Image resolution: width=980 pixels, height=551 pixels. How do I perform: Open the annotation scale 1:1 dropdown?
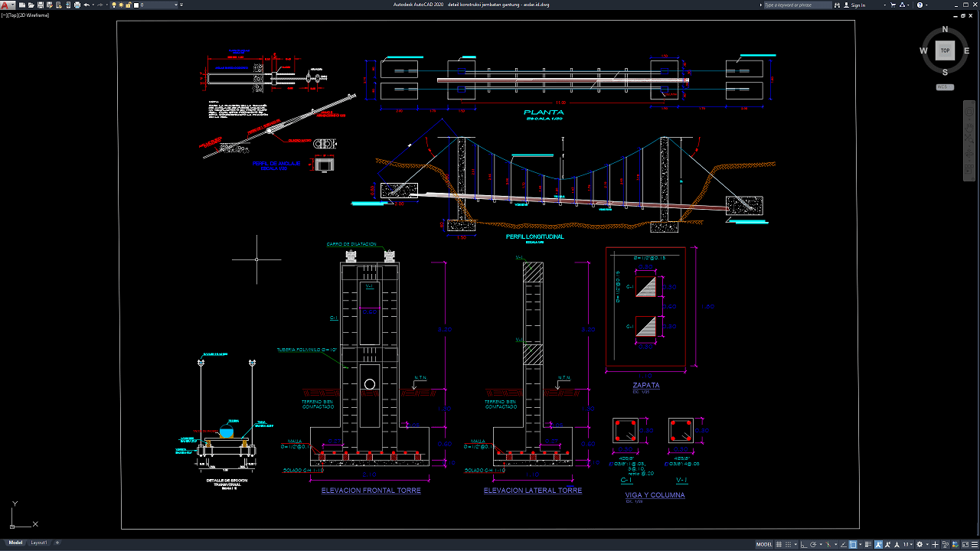click(908, 544)
